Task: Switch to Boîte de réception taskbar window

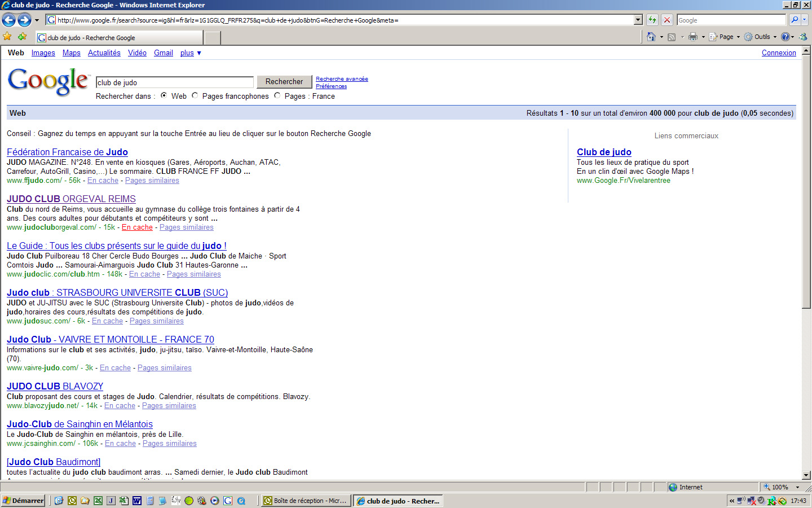Action: point(305,501)
